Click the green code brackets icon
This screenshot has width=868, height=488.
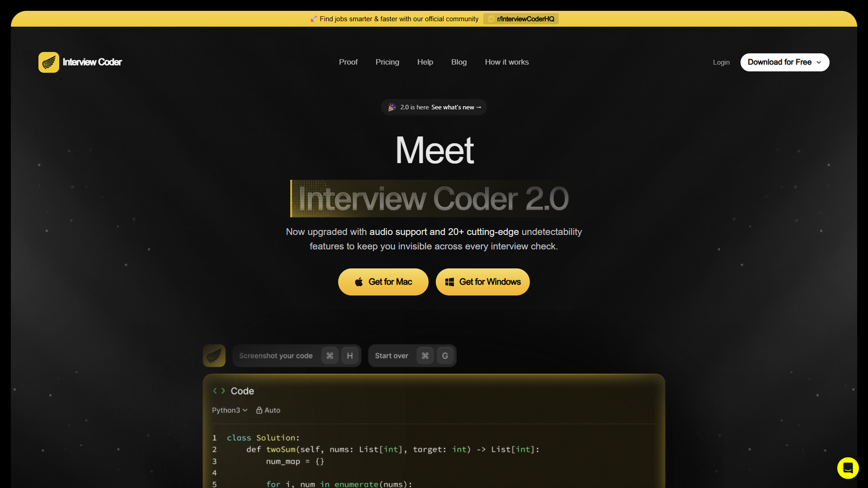219,391
